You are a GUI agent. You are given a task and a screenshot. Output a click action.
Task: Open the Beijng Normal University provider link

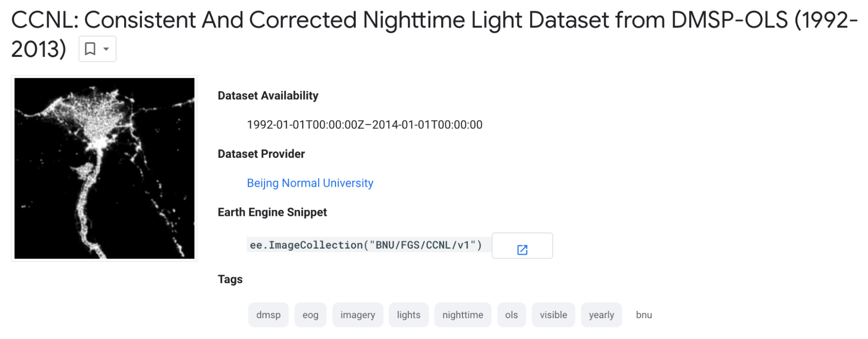point(310,183)
